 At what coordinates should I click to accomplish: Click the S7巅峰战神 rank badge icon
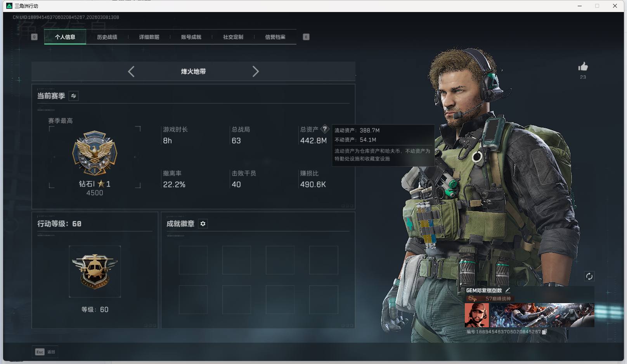473,298
